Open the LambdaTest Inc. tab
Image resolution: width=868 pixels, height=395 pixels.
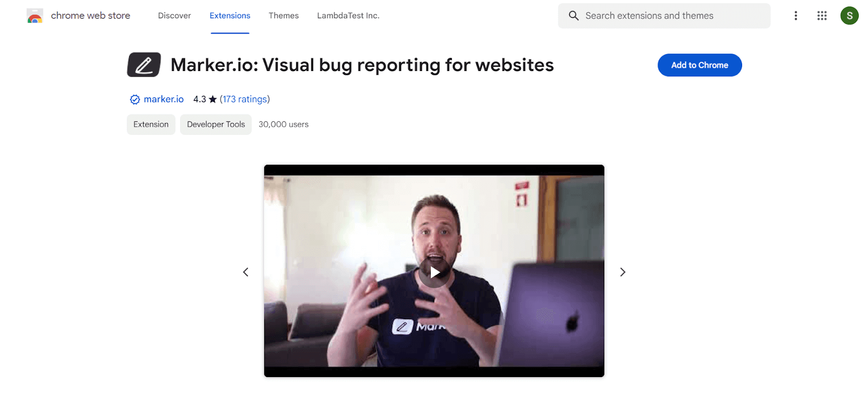coord(348,16)
